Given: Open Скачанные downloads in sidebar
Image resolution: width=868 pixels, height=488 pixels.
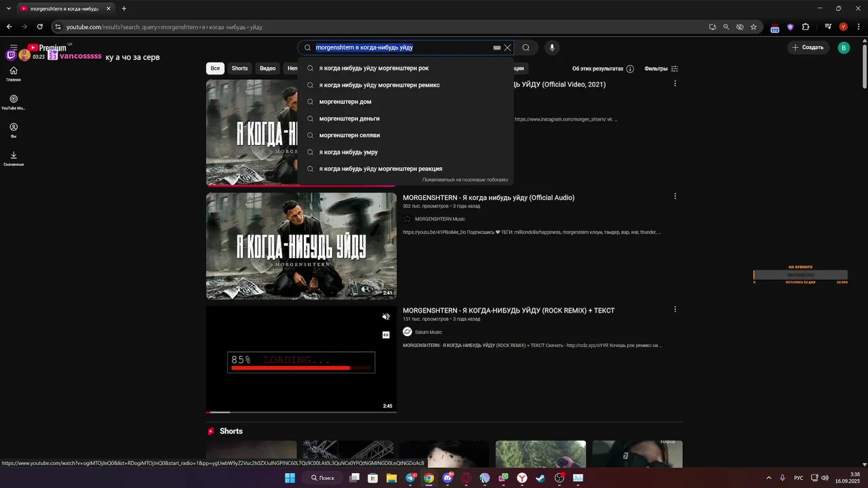Looking at the screenshot, I should 14,159.
